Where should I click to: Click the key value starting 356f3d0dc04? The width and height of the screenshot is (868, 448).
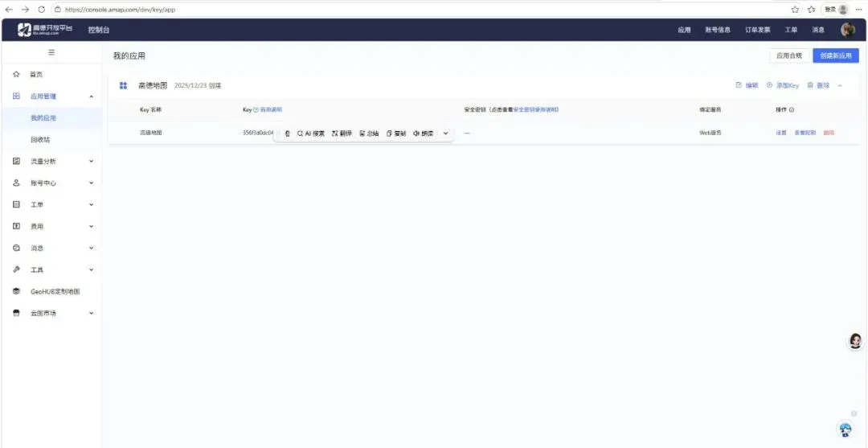click(258, 133)
